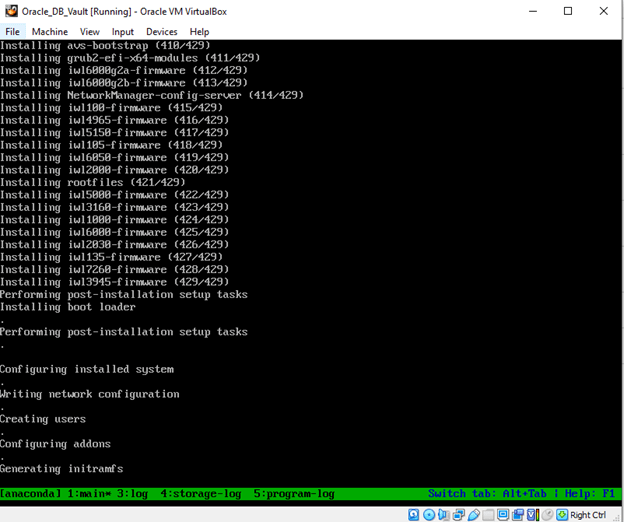The height and width of the screenshot is (522, 624).
Task: Click 'Installing grub2-efi-x64-modules (411/429)' line
Action: coord(130,58)
